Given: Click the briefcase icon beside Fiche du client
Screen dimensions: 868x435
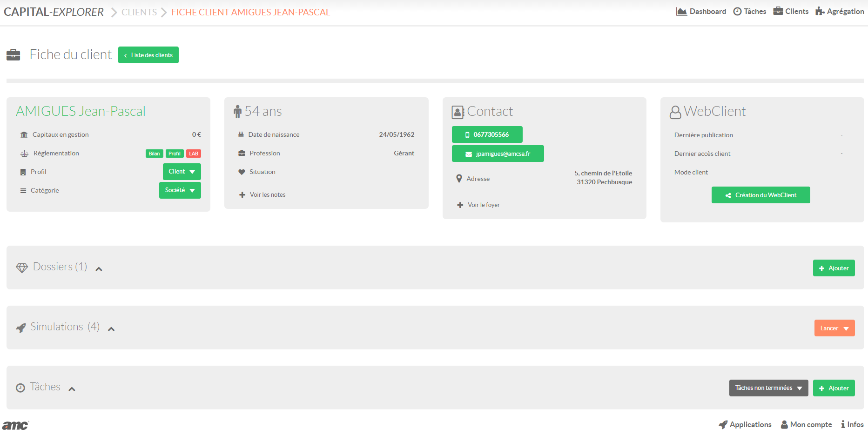Looking at the screenshot, I should (13, 55).
